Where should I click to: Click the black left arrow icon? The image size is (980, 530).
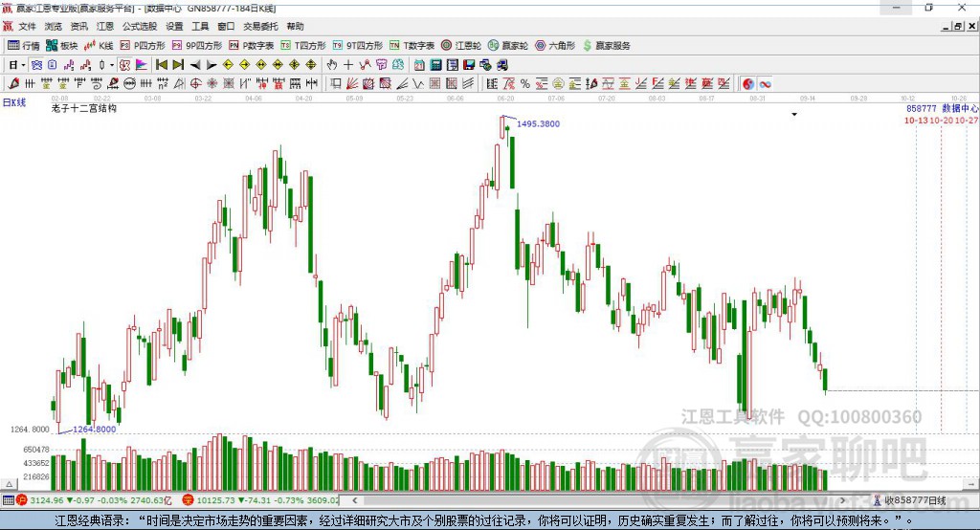(195, 65)
